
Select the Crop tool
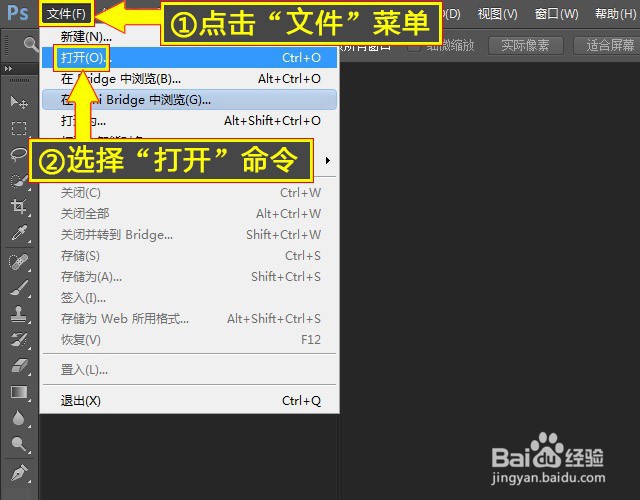pos(19,207)
